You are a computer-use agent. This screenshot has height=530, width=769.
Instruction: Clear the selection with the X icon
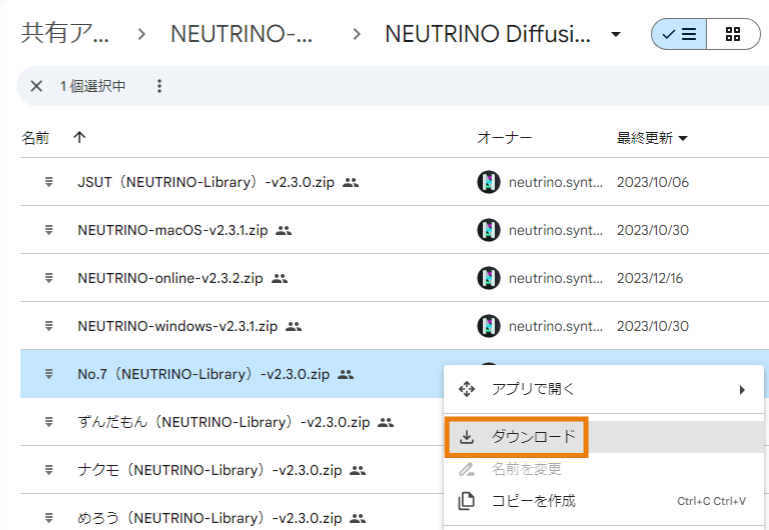coord(36,86)
